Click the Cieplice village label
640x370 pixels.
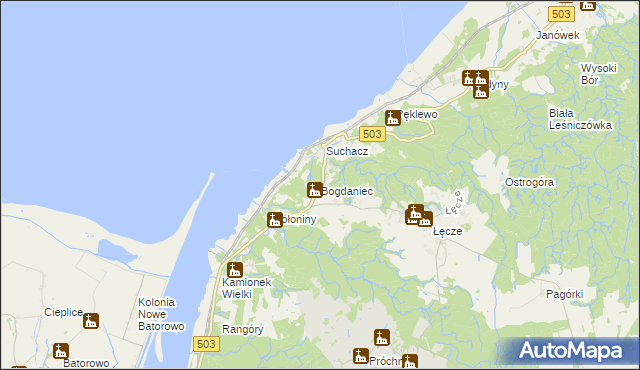click(x=63, y=312)
